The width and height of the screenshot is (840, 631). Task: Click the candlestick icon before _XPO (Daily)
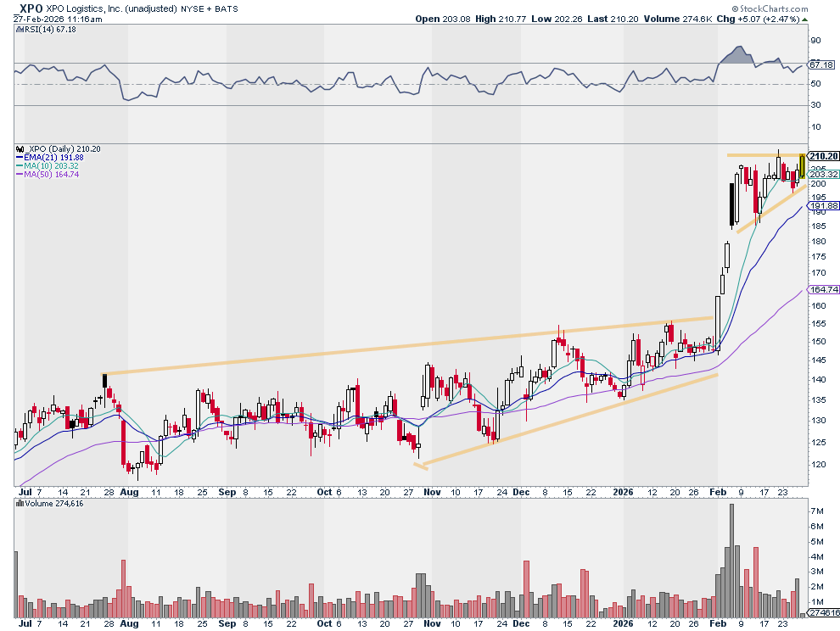pos(20,149)
